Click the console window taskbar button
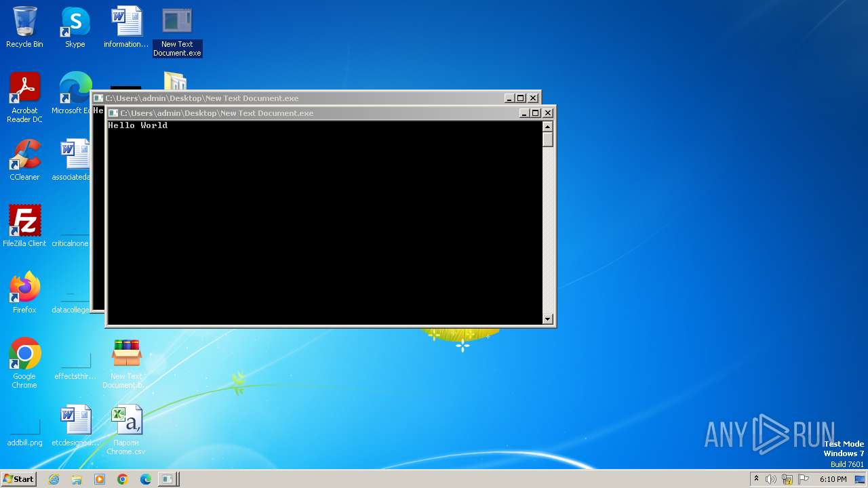This screenshot has width=868, height=488. click(x=168, y=479)
